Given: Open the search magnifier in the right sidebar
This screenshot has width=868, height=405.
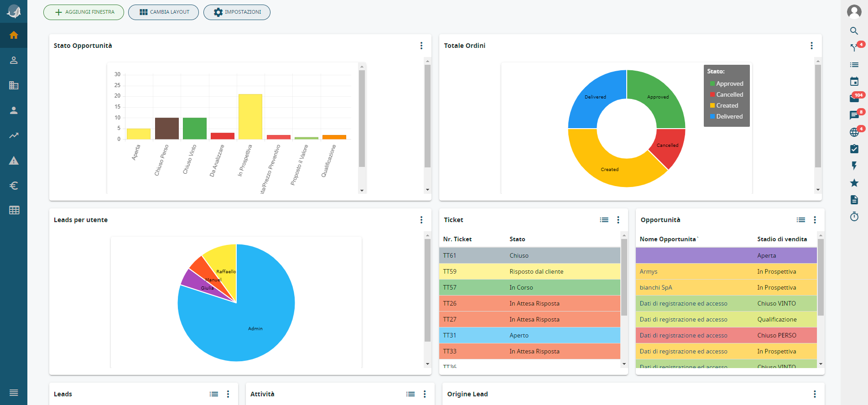Looking at the screenshot, I should point(854,31).
